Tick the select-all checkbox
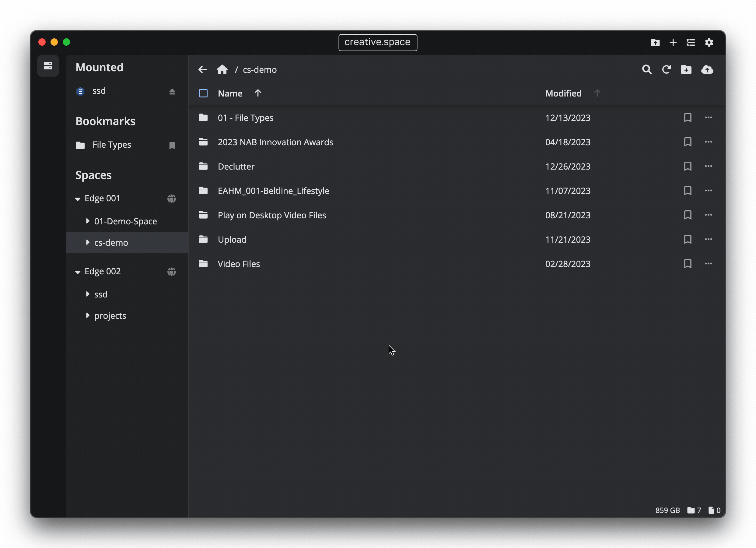This screenshot has width=756, height=548. 203,93
